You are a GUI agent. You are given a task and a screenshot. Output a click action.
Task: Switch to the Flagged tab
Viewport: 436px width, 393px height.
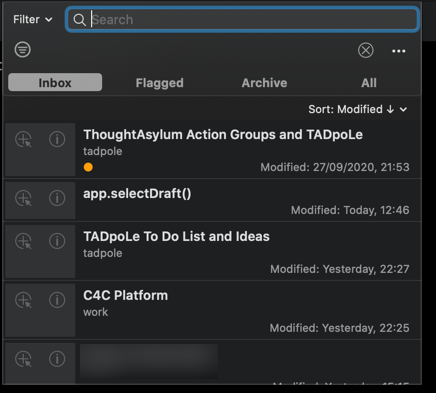[159, 83]
